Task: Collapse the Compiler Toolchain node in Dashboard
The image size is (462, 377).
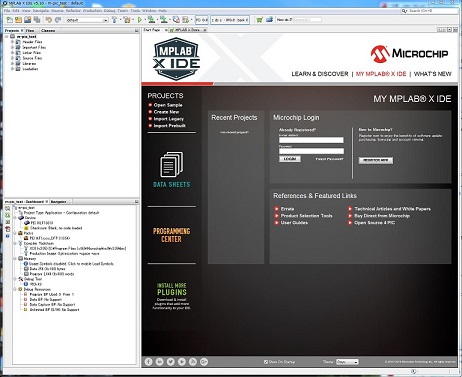Action: (15, 243)
